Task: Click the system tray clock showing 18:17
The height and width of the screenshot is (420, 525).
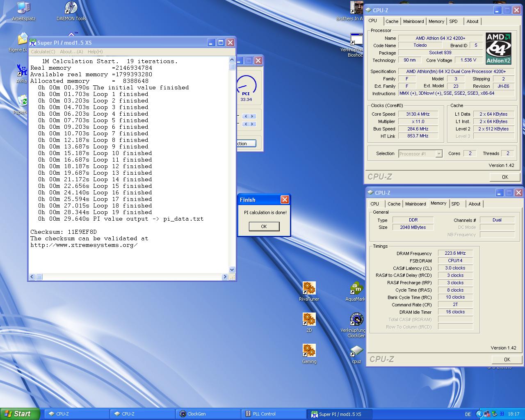Action: point(514,414)
